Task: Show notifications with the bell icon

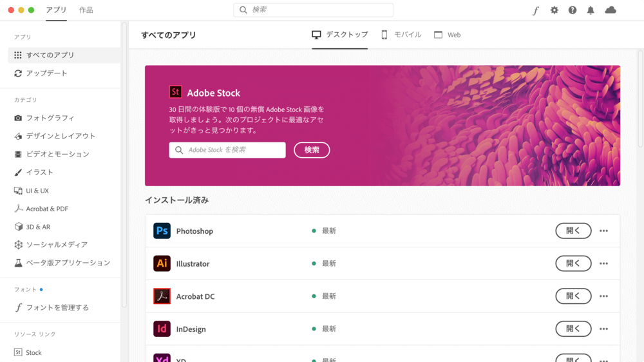Action: [590, 10]
